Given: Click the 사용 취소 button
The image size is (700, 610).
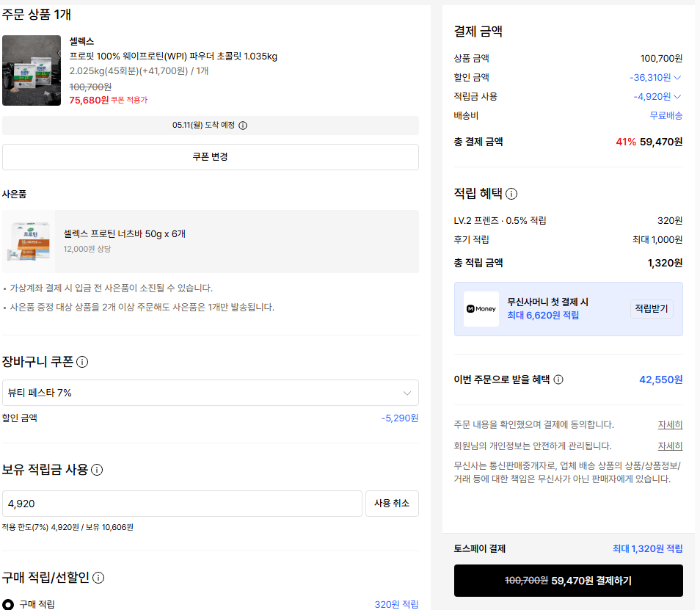Looking at the screenshot, I should point(392,504).
